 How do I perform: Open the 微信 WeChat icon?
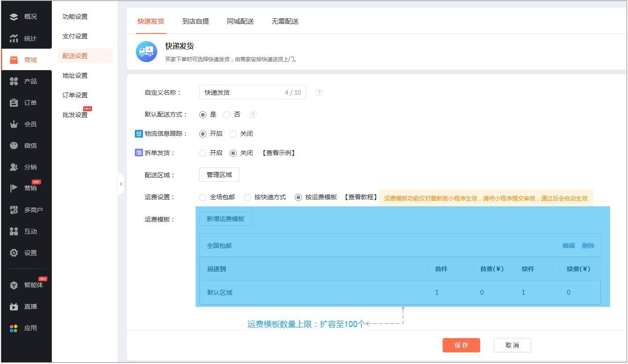tap(14, 146)
